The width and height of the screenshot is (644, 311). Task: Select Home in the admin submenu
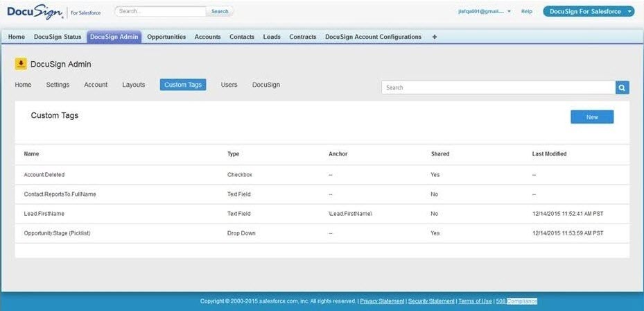point(23,85)
